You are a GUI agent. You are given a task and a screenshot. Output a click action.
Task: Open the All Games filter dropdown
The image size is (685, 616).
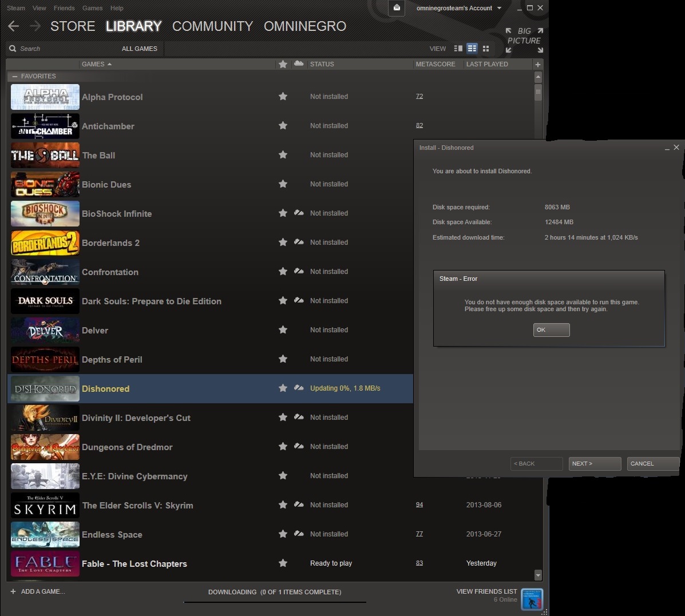(139, 49)
